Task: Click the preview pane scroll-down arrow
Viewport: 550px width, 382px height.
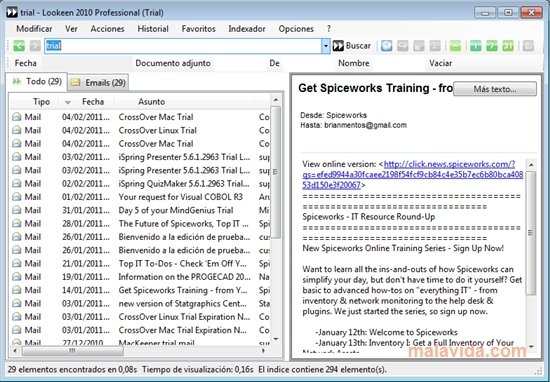Action: click(x=531, y=347)
